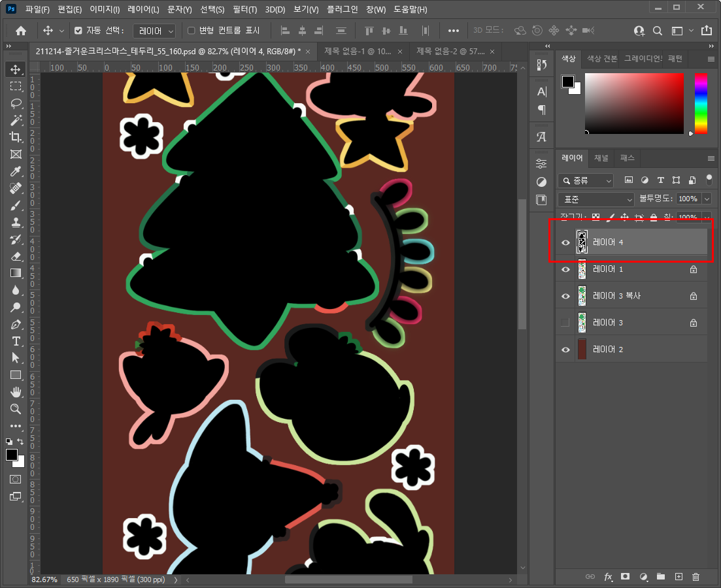Open the 이미지(I) menu
The image size is (721, 588).
tap(105, 10)
